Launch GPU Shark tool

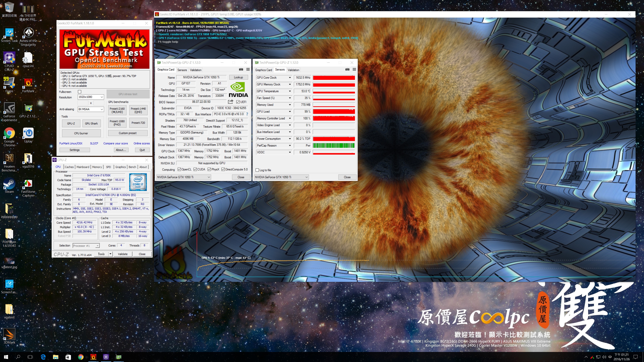[x=91, y=123]
